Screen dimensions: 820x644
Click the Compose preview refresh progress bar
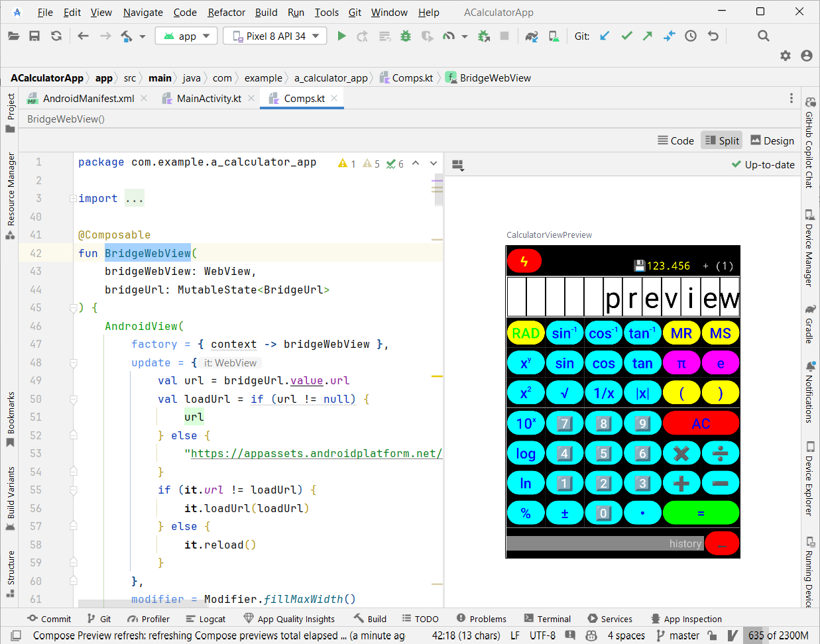coord(199,635)
